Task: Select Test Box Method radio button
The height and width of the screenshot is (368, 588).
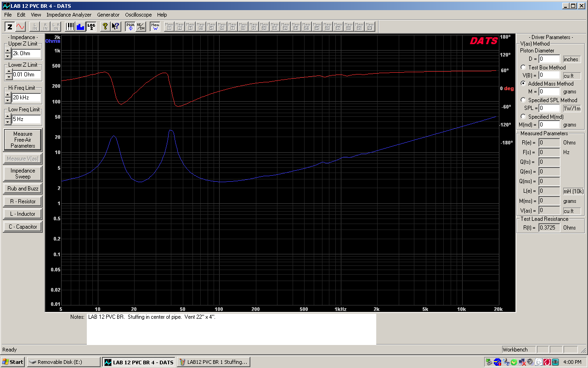Action: [x=523, y=68]
